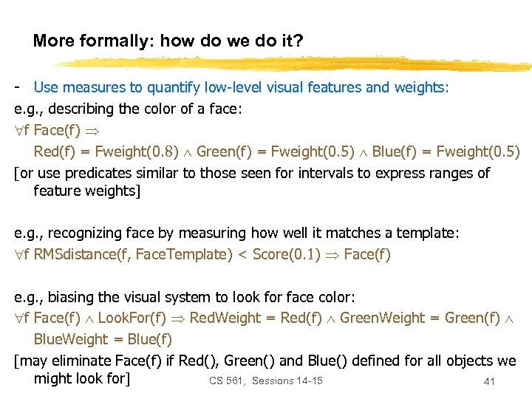Click the "describing the color of a face" line
The height and width of the screenshot is (399, 532).
coord(128,109)
